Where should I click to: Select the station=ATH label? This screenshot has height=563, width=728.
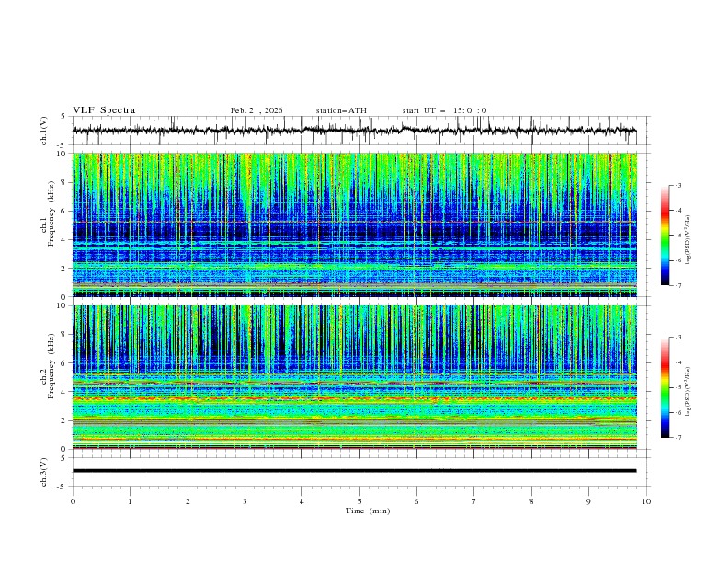341,110
